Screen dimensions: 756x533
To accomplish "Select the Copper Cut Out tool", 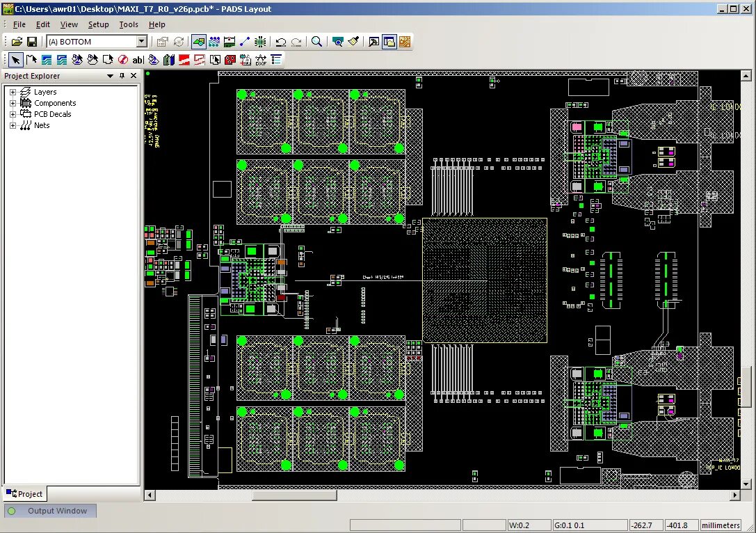I will pos(62,60).
